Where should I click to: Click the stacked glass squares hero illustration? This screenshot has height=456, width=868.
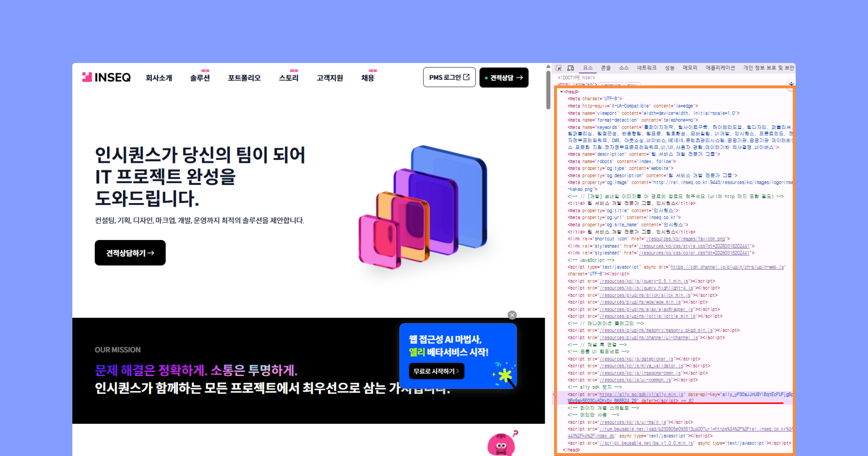pos(423,207)
